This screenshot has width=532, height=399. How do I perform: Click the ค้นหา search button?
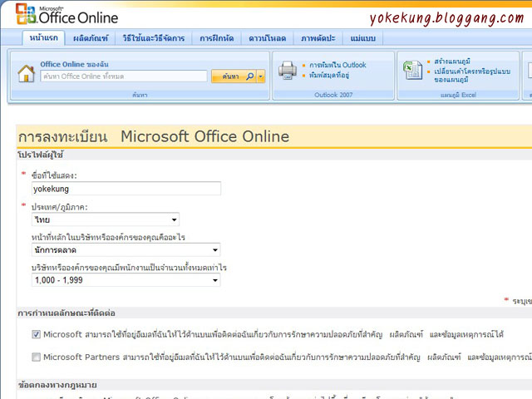point(234,76)
